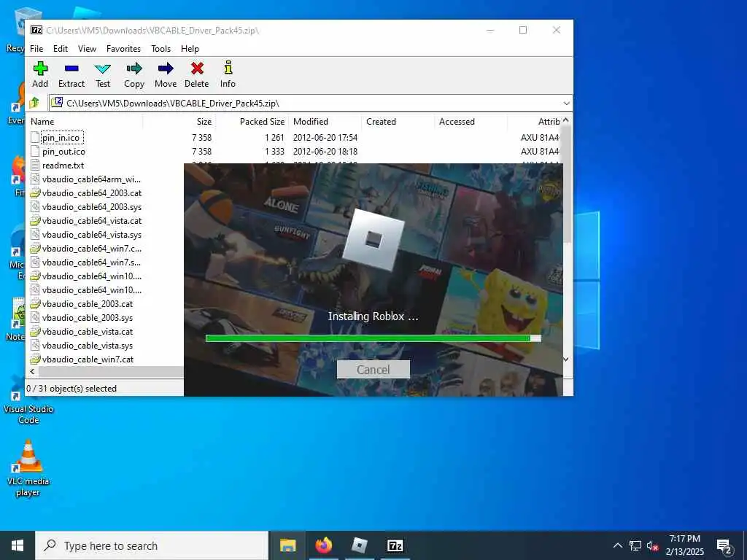Select vbaudio_cable_2003.cat file
This screenshot has height=560, width=747.
click(88, 304)
